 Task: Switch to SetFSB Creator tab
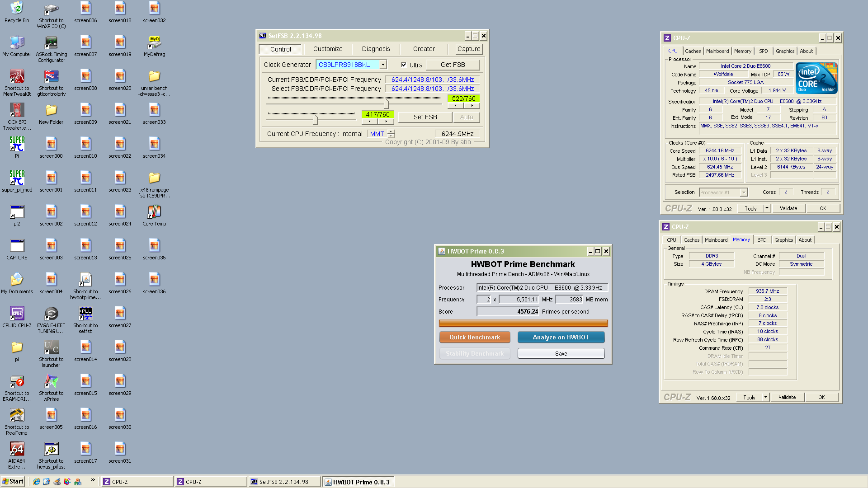click(x=424, y=49)
